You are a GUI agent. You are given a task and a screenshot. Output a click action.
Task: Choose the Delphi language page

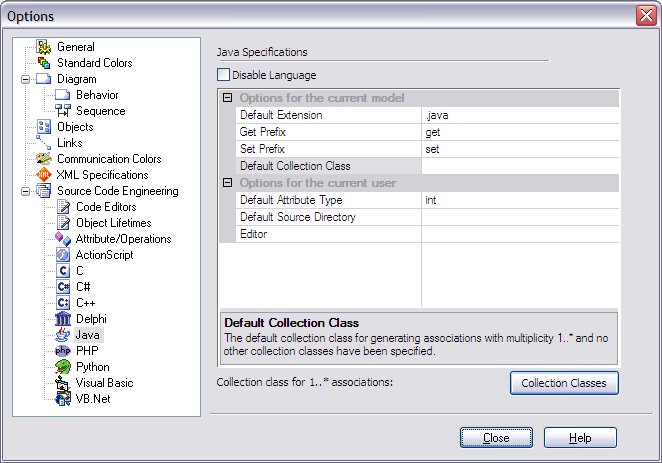[x=91, y=319]
